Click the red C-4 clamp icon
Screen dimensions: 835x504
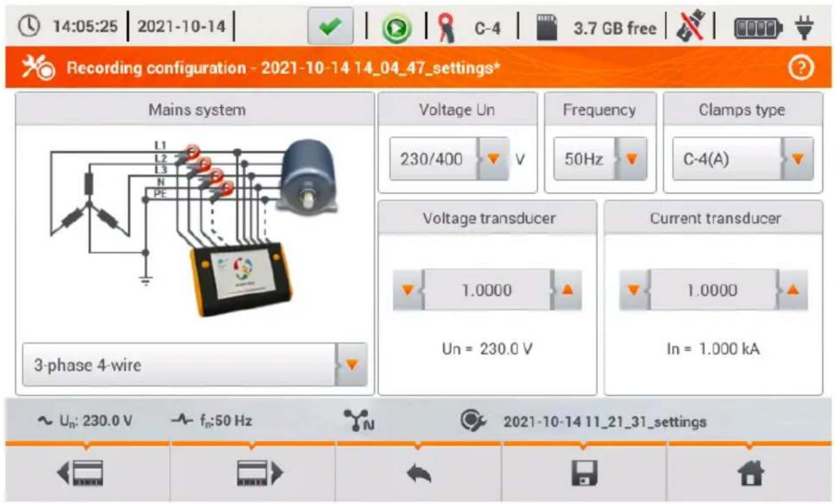(446, 28)
